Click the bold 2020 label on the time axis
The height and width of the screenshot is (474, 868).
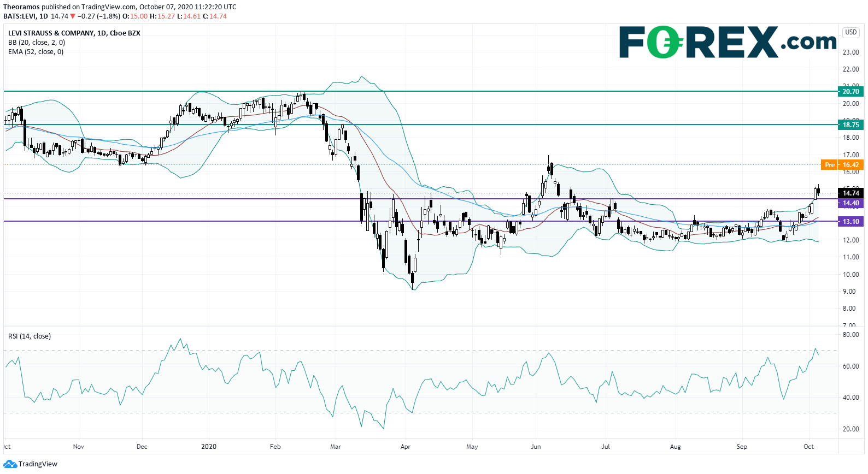209,447
